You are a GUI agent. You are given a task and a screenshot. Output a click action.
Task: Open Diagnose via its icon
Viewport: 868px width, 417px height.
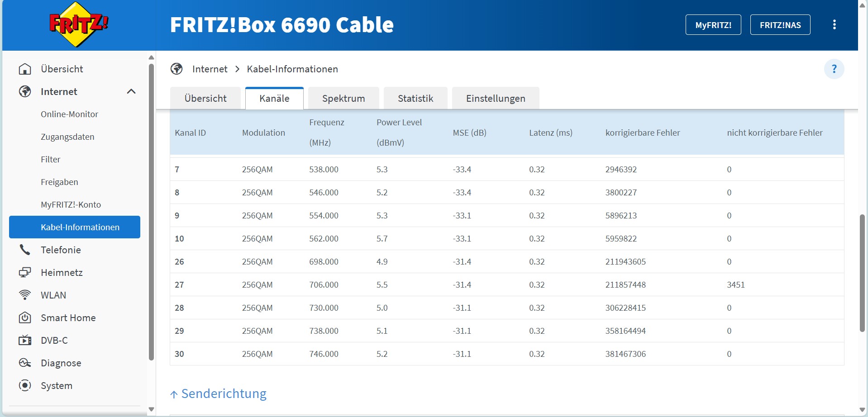tap(25, 363)
